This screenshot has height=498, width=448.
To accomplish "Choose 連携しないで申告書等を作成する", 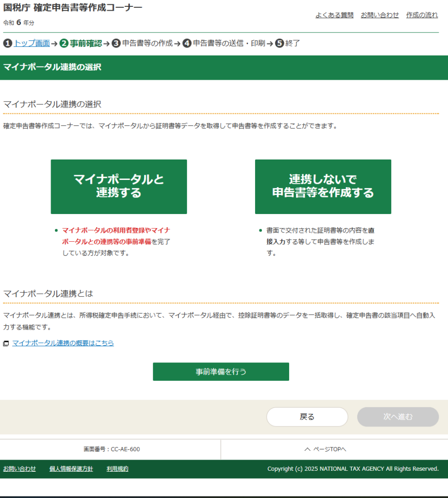I will point(323,186).
